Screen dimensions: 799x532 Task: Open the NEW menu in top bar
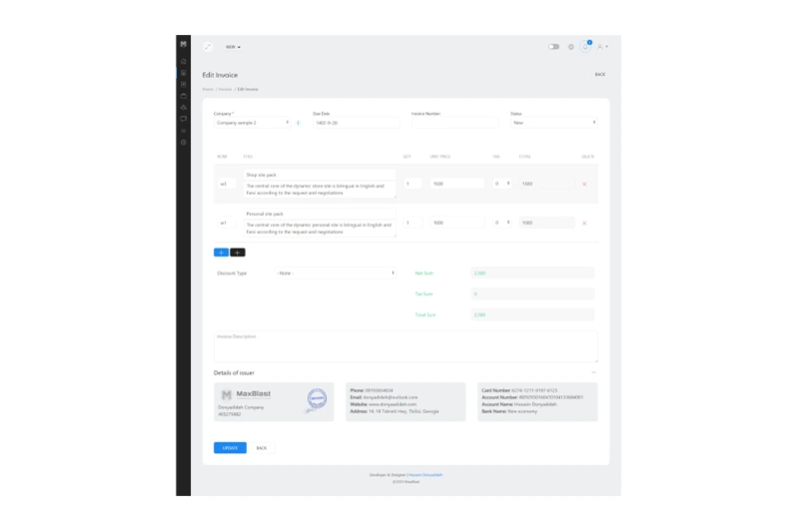click(x=233, y=47)
